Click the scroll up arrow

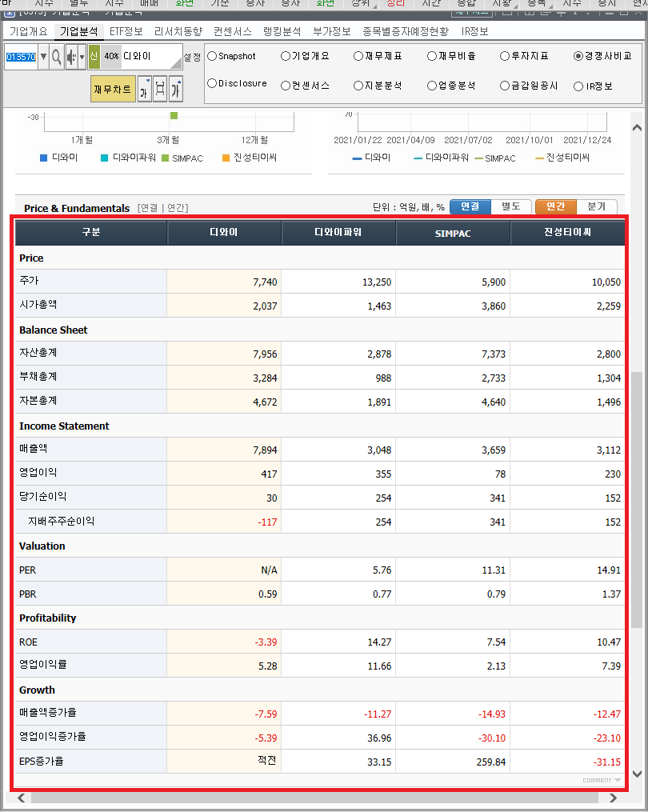point(637,127)
